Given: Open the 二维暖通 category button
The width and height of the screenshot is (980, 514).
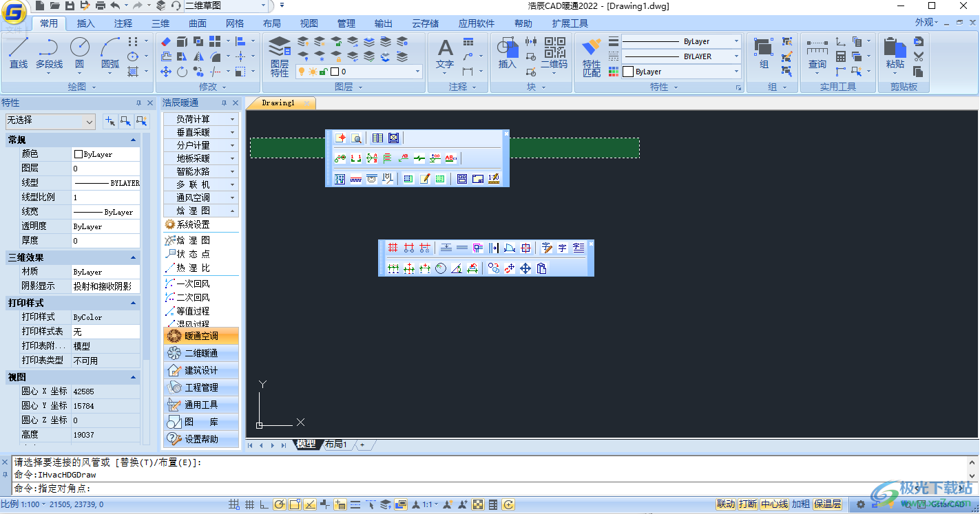Looking at the screenshot, I should pos(201,353).
